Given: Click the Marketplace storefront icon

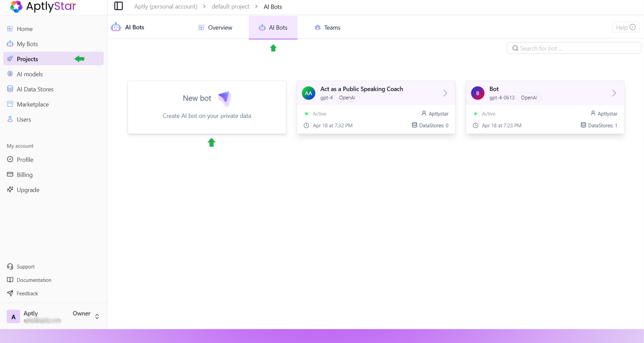Looking at the screenshot, I should [x=10, y=104].
